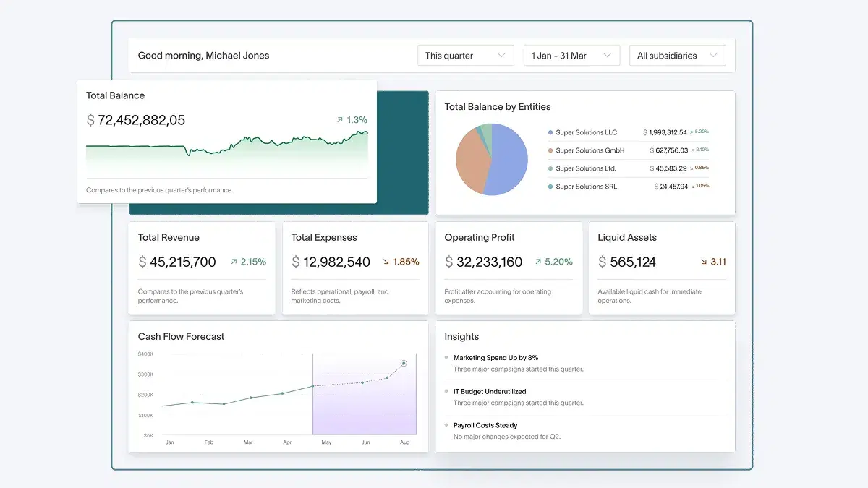Click the Super Solutions SRL legend dot

[550, 187]
